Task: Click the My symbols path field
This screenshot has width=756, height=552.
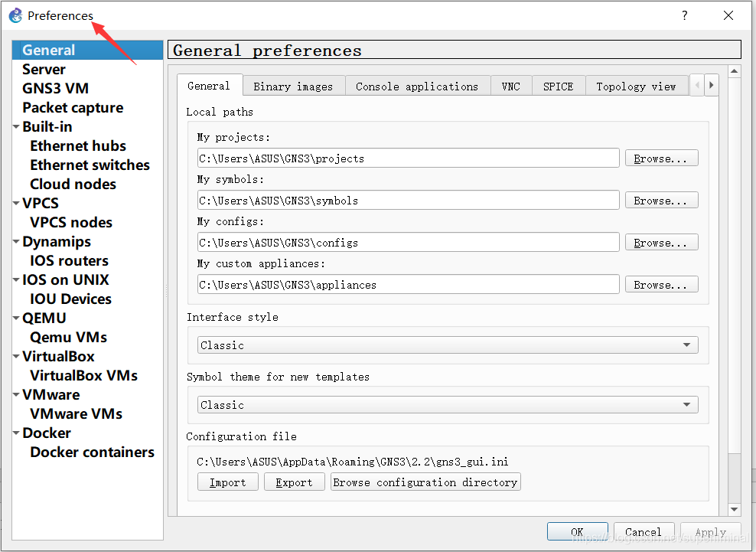Action: point(408,201)
